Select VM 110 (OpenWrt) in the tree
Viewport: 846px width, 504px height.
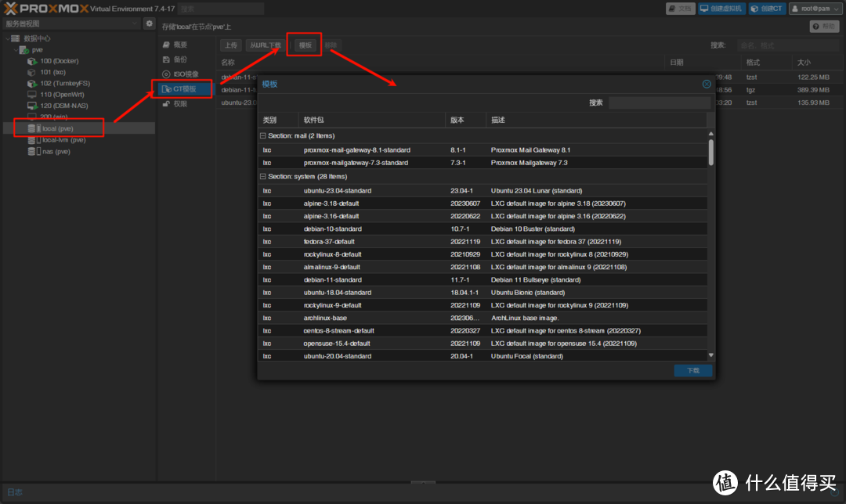click(62, 95)
